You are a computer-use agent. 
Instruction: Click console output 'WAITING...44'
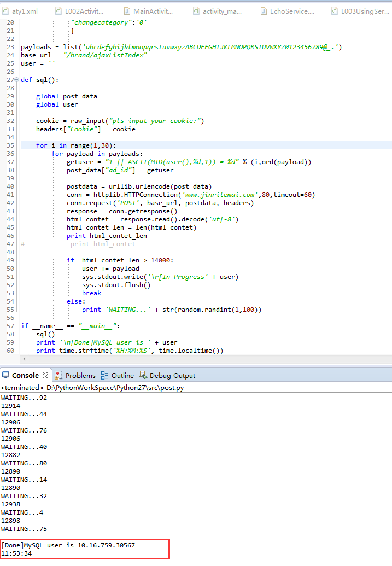[24, 414]
